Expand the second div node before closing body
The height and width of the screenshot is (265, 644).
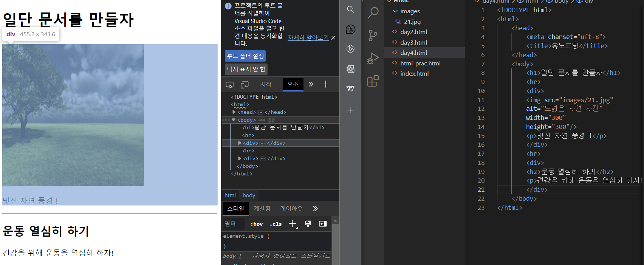(x=240, y=159)
